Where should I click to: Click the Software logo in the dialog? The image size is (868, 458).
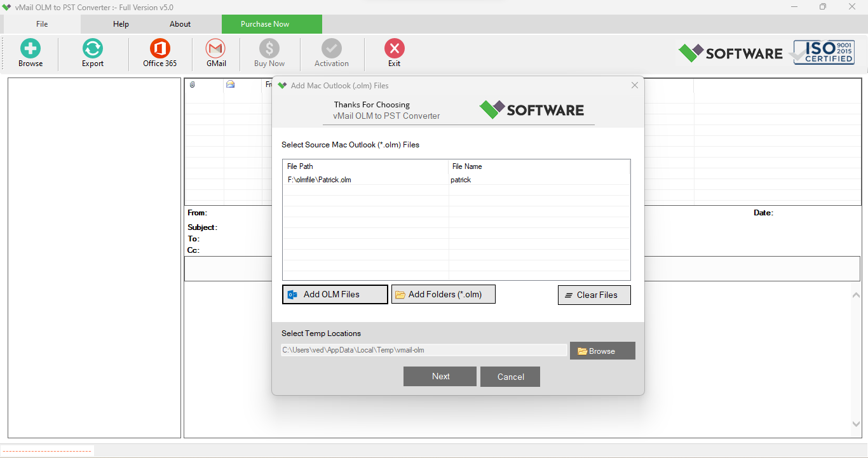532,110
